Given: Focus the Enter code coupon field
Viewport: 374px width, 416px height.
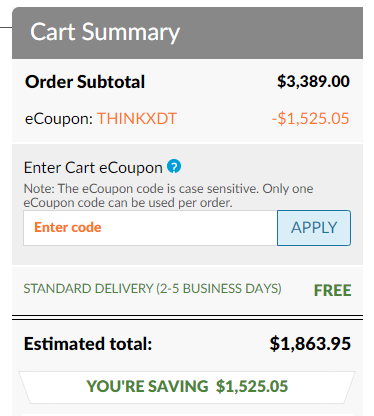Looking at the screenshot, I should tap(150, 228).
